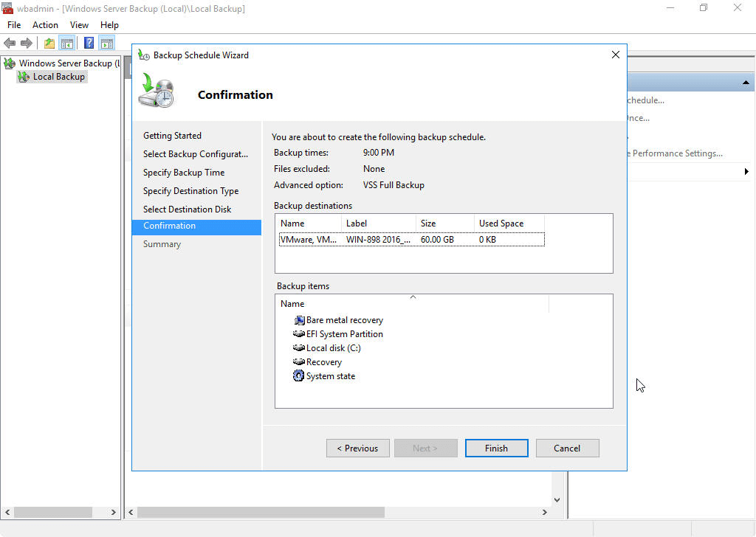Select the System state backup item
Image resolution: width=756 pixels, height=537 pixels.
(330, 376)
